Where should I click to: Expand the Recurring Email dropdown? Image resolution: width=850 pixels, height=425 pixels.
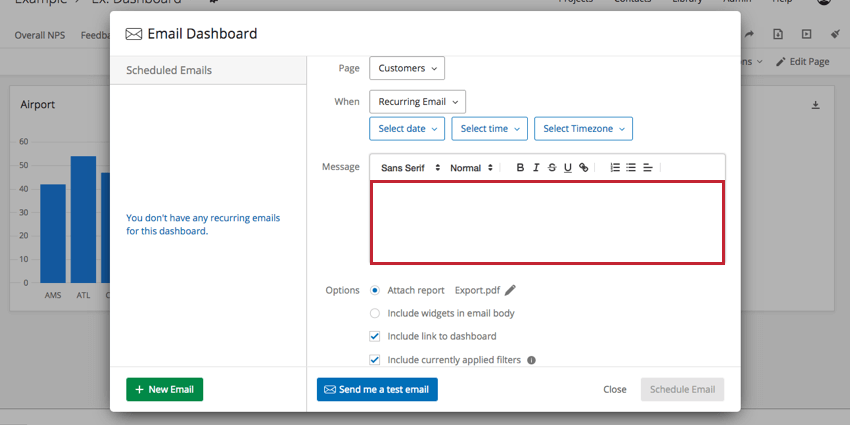417,101
